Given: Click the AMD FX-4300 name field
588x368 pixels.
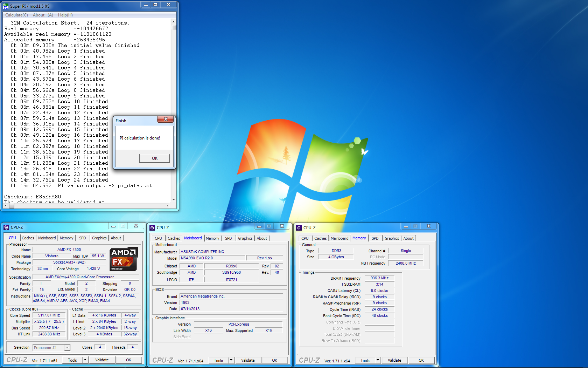Looking at the screenshot, I should point(69,250).
